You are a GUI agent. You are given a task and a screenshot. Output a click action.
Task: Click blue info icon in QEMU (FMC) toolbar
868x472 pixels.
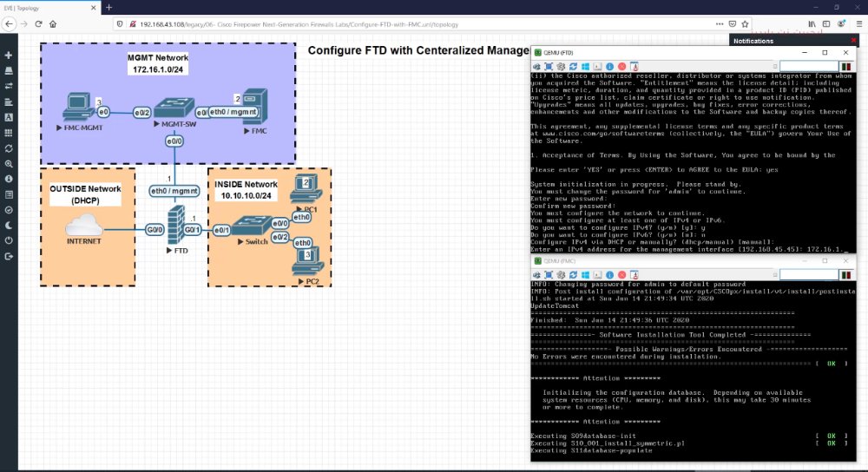point(609,274)
